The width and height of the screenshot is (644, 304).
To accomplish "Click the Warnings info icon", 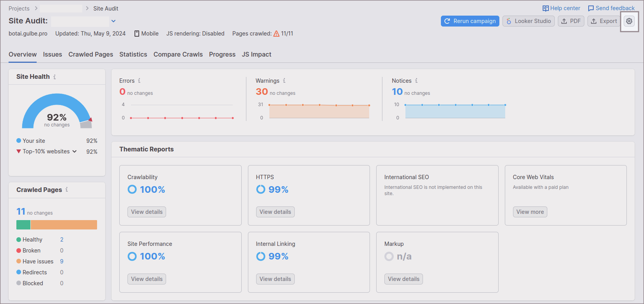I will coord(284,81).
